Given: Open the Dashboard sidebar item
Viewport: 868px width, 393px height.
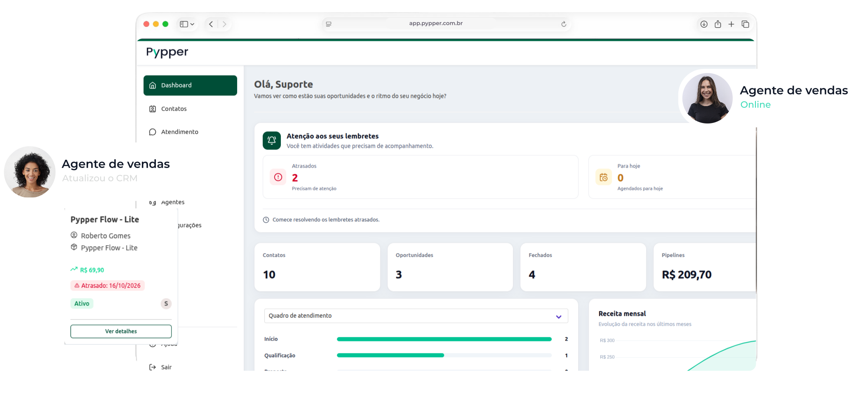Looking at the screenshot, I should pyautogui.click(x=190, y=85).
